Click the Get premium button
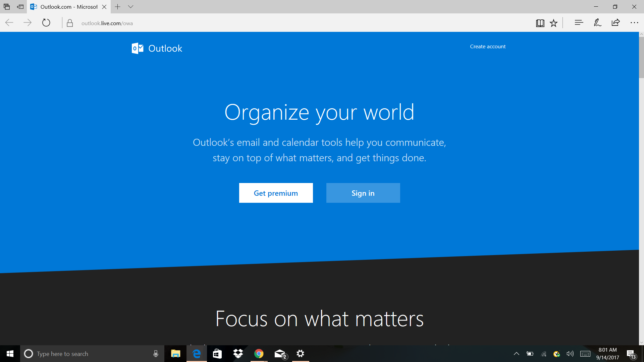Viewport: 644px width, 362px height. [276, 193]
